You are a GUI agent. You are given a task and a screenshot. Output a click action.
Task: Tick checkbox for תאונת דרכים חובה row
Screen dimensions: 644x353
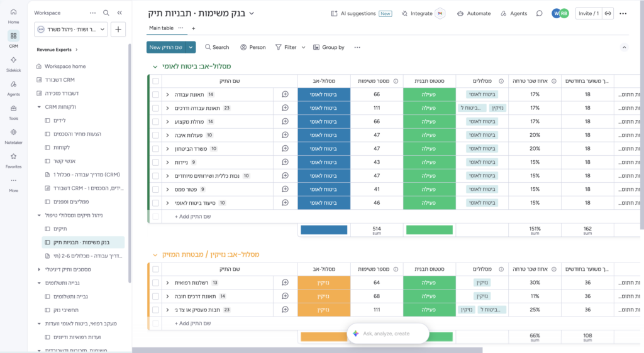156,296
